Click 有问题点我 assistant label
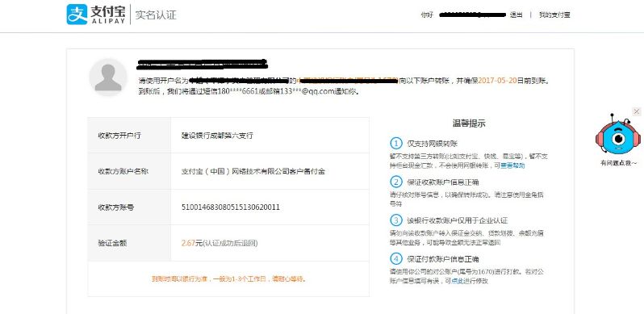This screenshot has height=314, width=644. [618, 163]
